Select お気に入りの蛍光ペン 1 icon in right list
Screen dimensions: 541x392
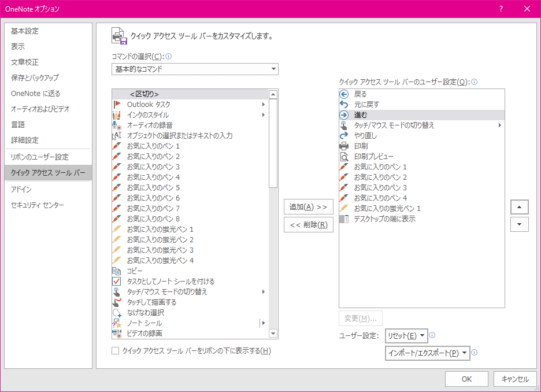point(344,208)
